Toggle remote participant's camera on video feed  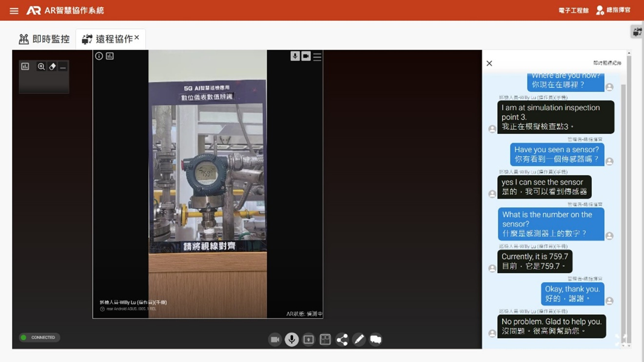(x=306, y=56)
